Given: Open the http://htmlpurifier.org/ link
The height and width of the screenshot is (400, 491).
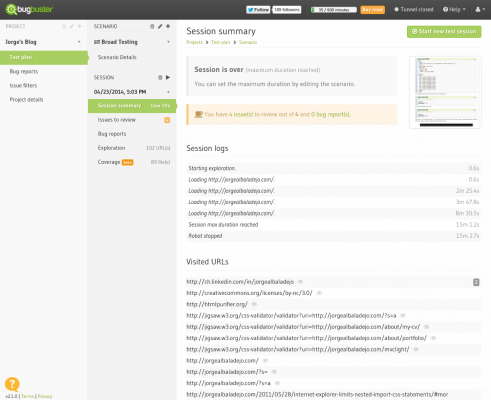Looking at the screenshot, I should click(217, 304).
